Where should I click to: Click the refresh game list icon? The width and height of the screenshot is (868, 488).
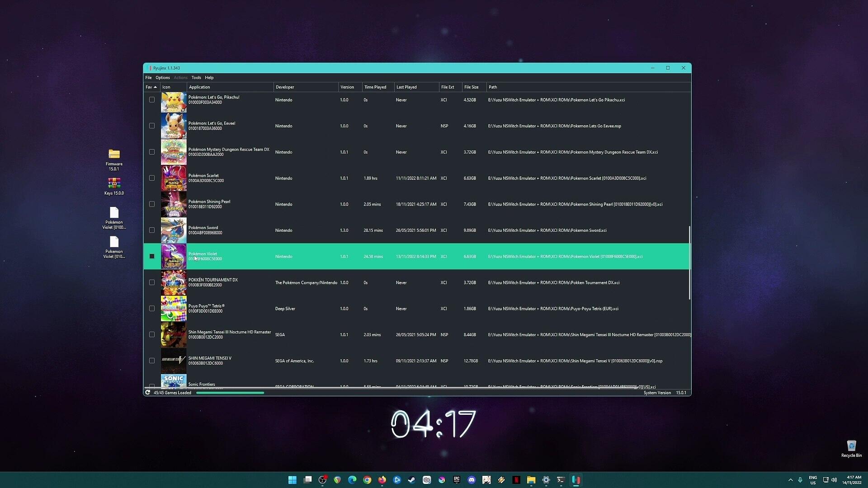coord(147,393)
